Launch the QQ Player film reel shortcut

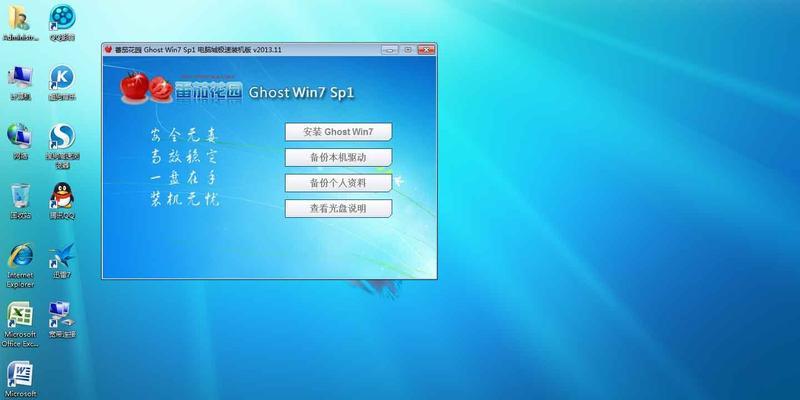point(62,18)
